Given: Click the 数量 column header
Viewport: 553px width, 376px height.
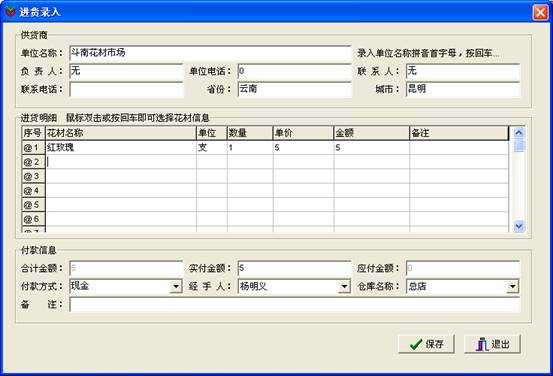Looking at the screenshot, I should [250, 133].
